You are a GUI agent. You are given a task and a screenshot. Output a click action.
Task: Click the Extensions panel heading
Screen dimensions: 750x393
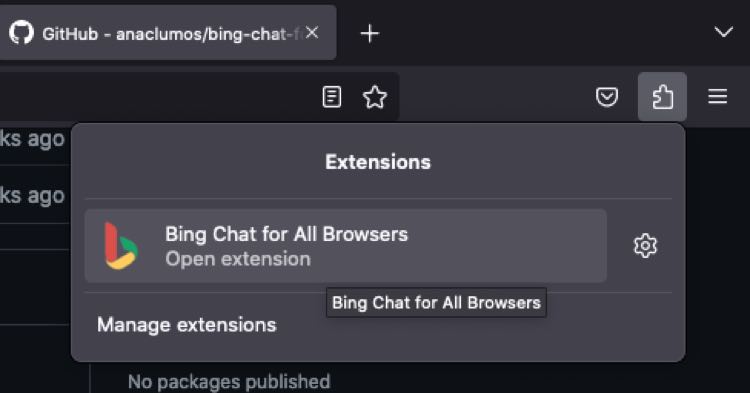pos(378,162)
